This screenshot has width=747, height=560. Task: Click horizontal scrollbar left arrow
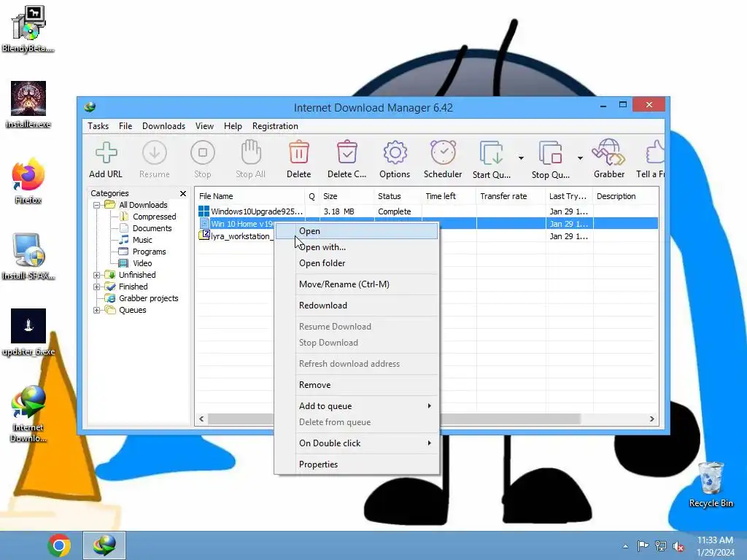(x=201, y=419)
